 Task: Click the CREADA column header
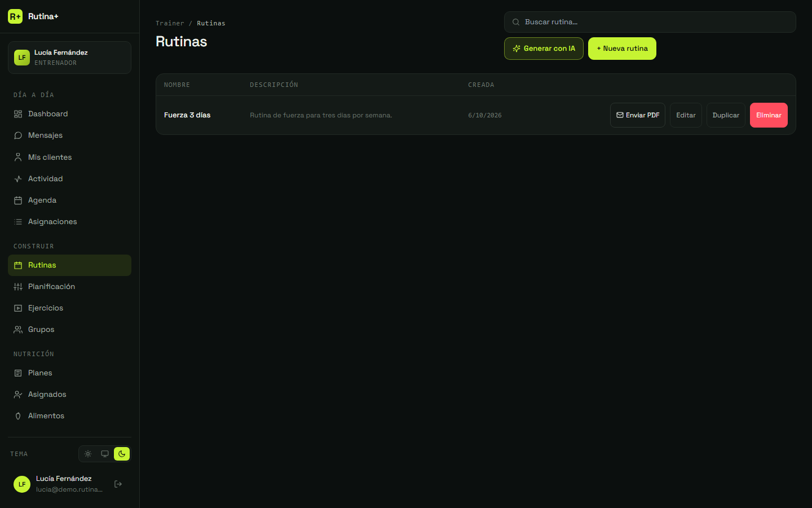click(x=481, y=85)
